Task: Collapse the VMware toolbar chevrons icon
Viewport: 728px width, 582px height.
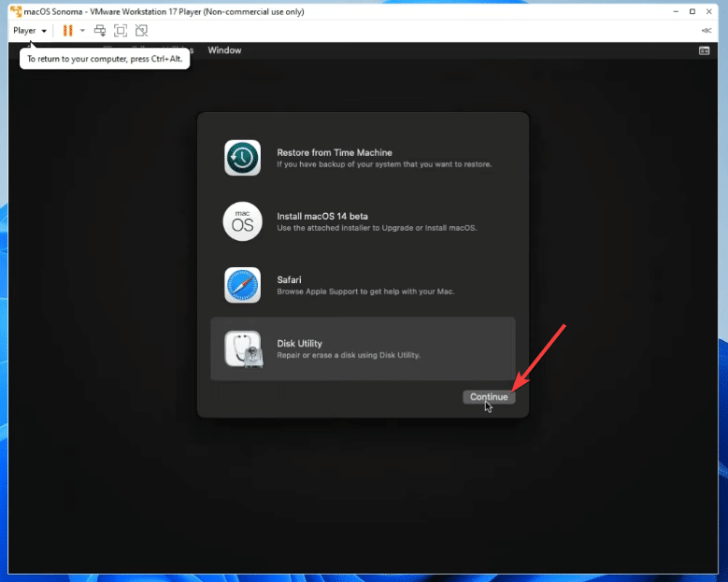Action: tap(707, 31)
